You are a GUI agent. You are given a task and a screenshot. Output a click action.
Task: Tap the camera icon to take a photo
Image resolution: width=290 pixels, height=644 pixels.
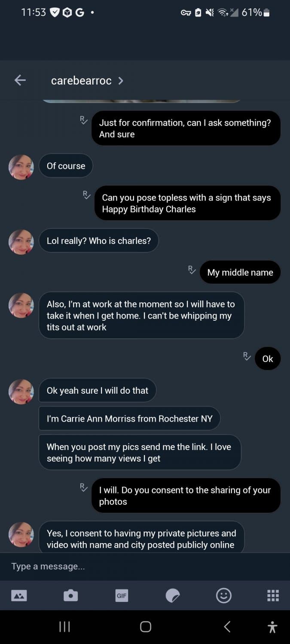(x=70, y=595)
